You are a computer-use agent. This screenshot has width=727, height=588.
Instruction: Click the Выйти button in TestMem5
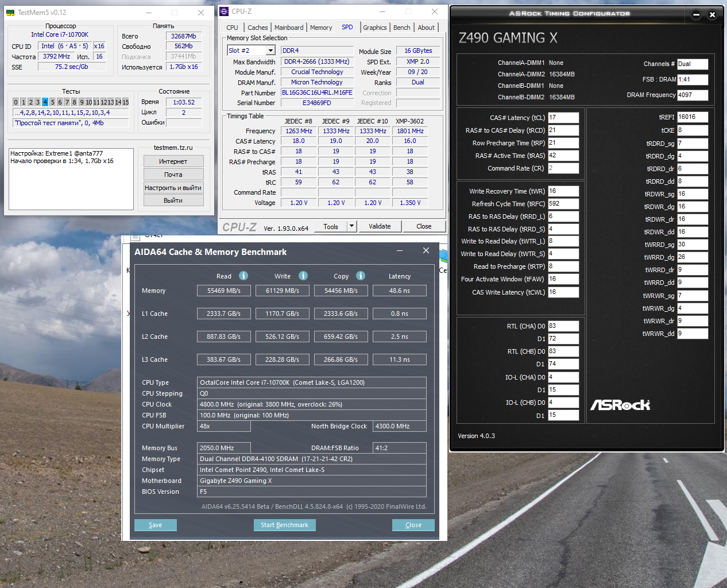click(x=173, y=200)
